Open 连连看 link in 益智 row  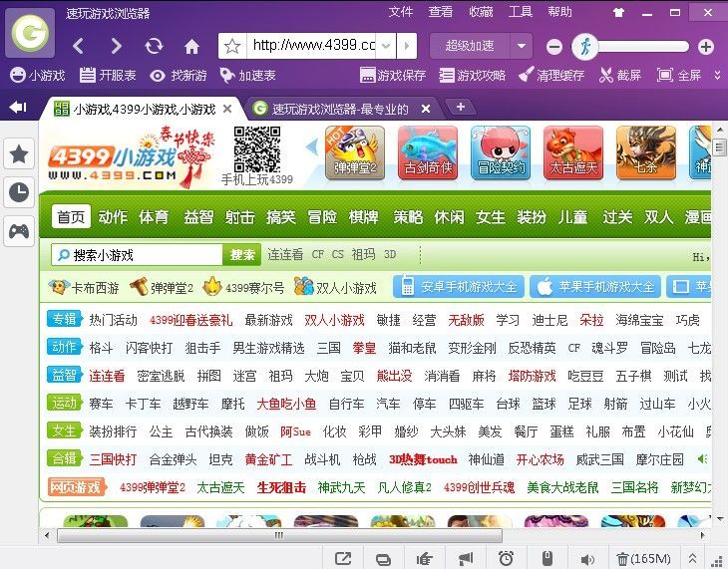tap(107, 376)
